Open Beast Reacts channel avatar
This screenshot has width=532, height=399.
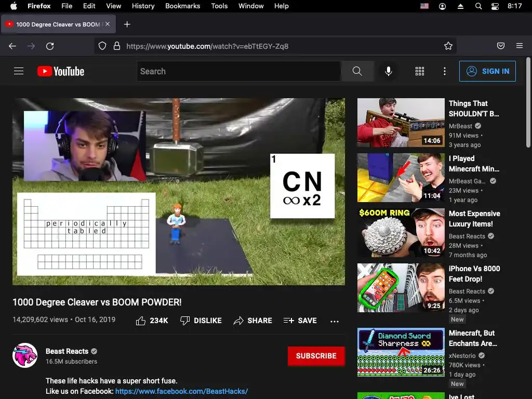[25, 355]
